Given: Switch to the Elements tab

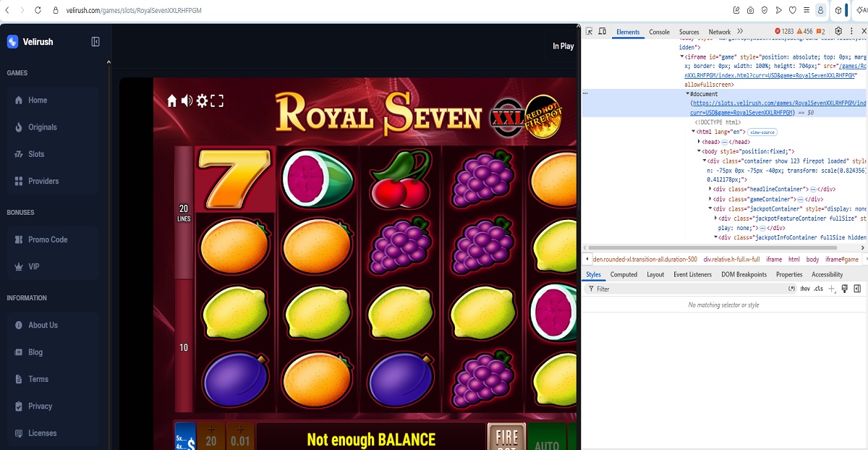Looking at the screenshot, I should (628, 32).
